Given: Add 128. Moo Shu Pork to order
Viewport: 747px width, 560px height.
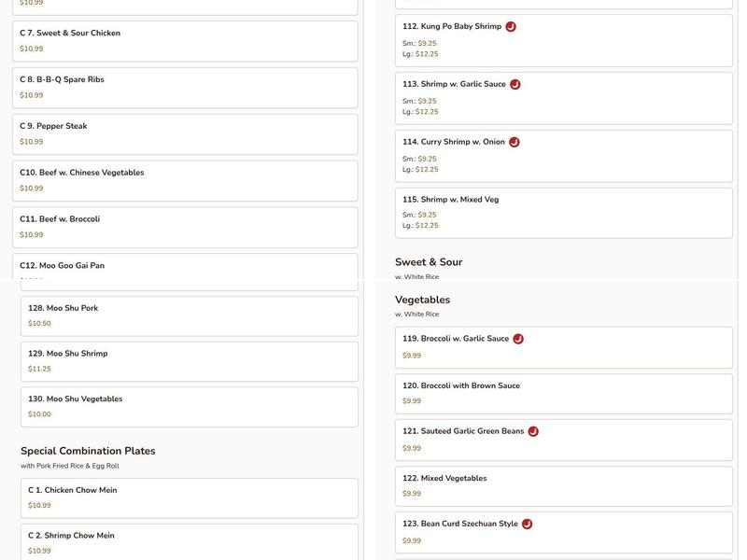Looking at the screenshot, I should pyautogui.click(x=190, y=315).
